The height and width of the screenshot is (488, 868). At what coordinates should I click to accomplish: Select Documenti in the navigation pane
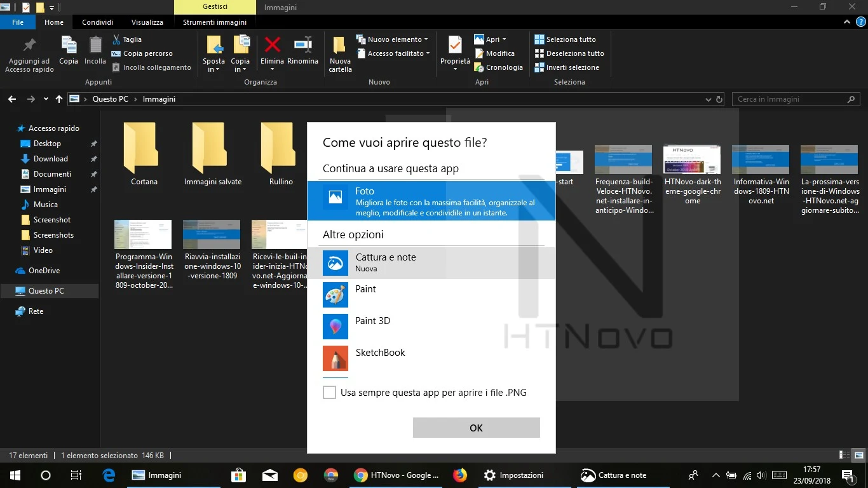point(52,174)
